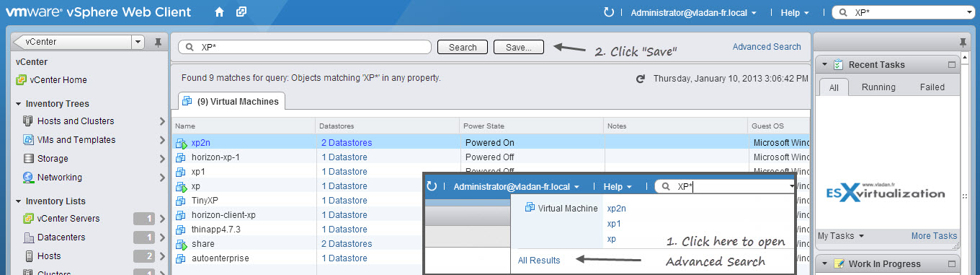Open the xp2n virtual machine link

(202, 143)
